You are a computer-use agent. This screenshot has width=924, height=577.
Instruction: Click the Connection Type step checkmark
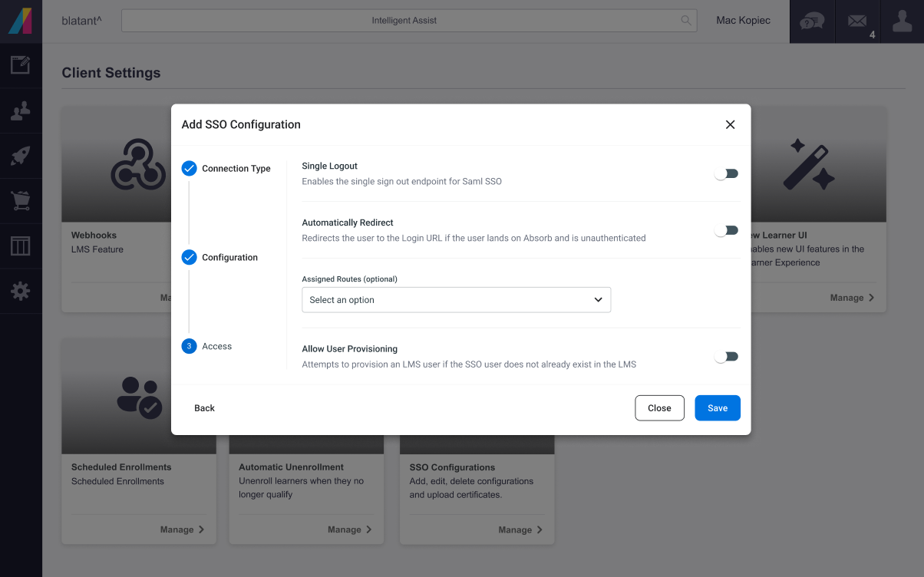click(189, 169)
